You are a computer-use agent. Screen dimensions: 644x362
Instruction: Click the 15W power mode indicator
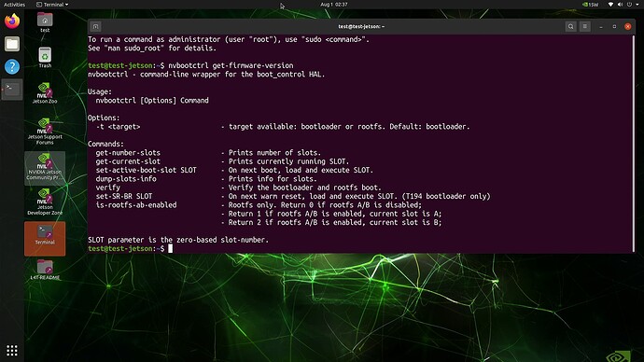pos(590,5)
